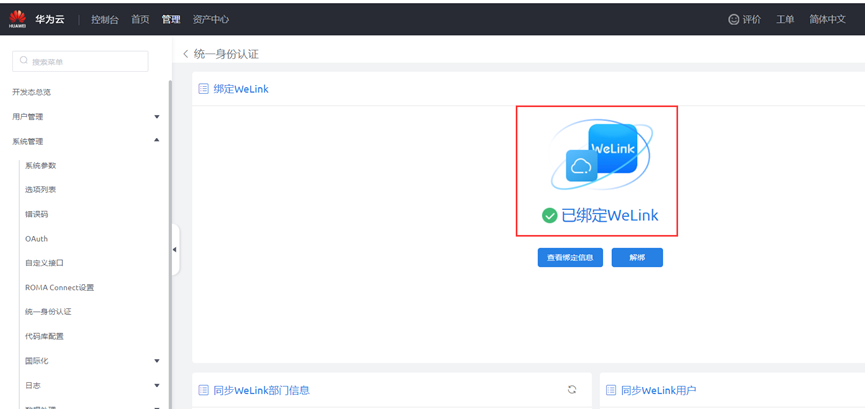This screenshot has width=865, height=409.
Task: Click the WeLink logo illustration
Action: (600, 155)
